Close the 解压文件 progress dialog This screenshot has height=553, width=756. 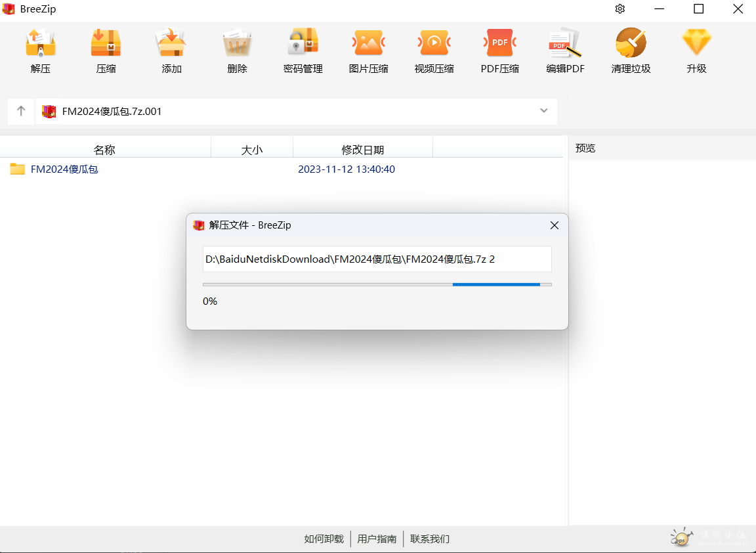pos(554,225)
